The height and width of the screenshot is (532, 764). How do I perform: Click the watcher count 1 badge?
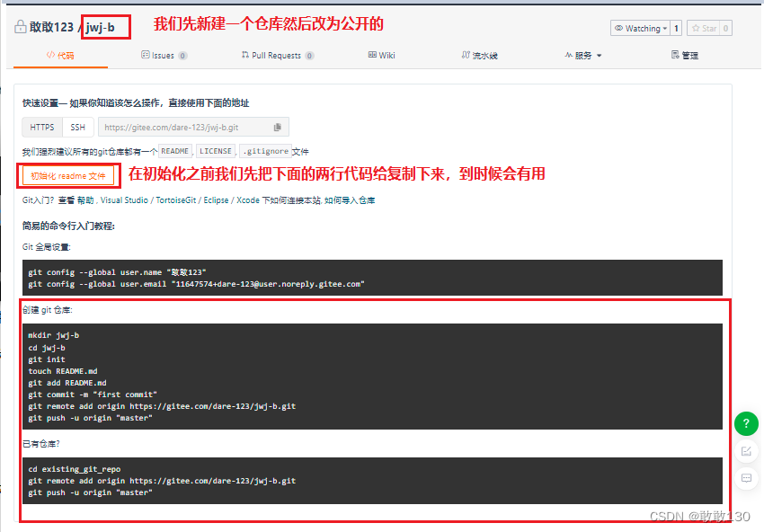click(676, 28)
